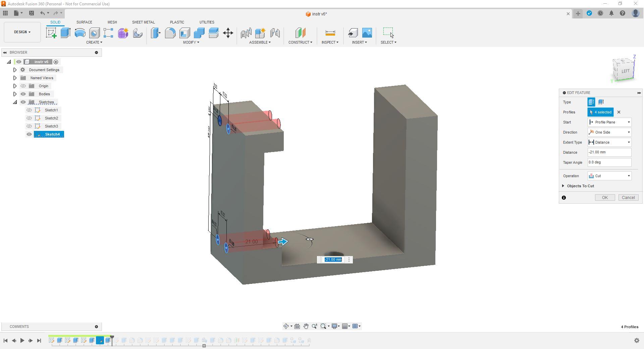Collapse the Sketches folder
The width and height of the screenshot is (644, 349).
[15, 102]
